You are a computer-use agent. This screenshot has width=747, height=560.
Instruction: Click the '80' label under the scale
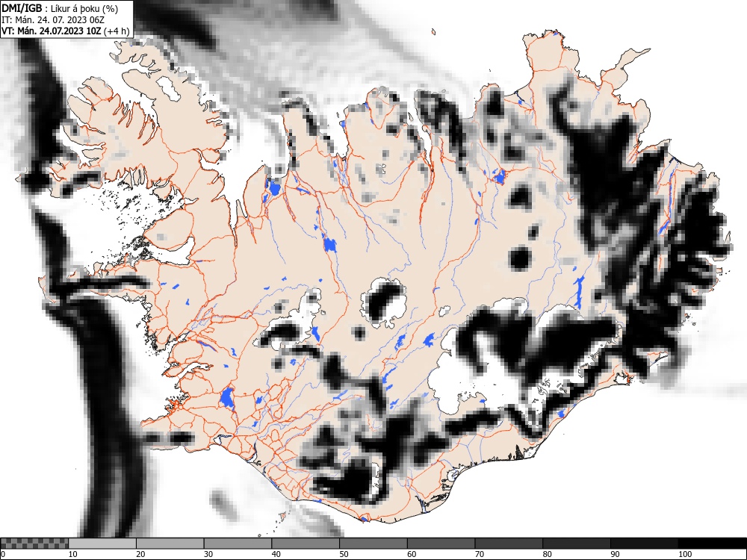pyautogui.click(x=547, y=554)
